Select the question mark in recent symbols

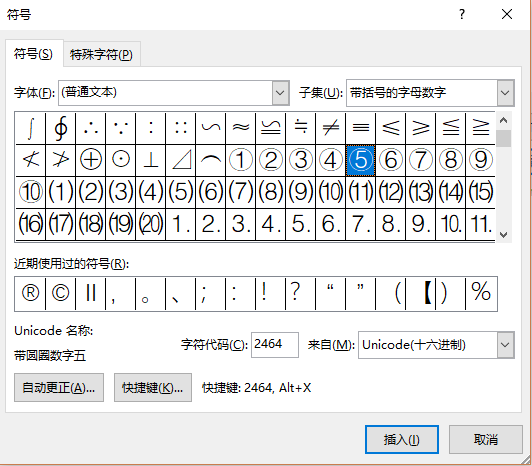[x=301, y=293]
